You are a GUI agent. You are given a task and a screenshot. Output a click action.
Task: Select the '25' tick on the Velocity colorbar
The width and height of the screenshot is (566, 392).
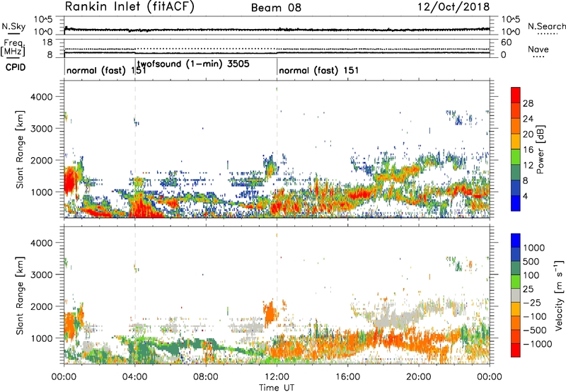click(528, 289)
